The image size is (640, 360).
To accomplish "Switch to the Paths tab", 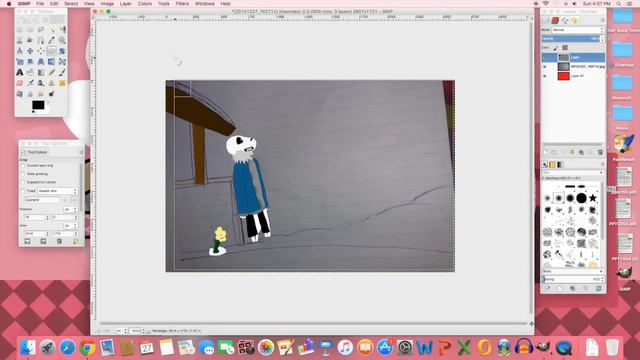I will pyautogui.click(x=565, y=20).
